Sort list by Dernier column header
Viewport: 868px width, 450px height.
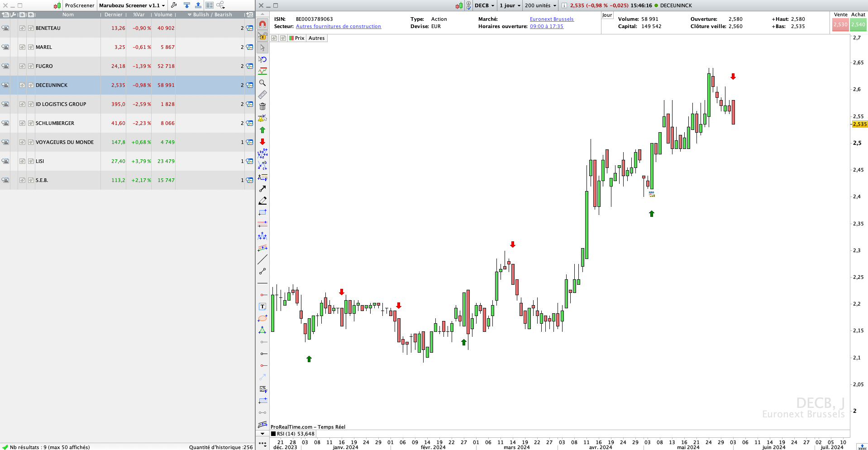114,14
